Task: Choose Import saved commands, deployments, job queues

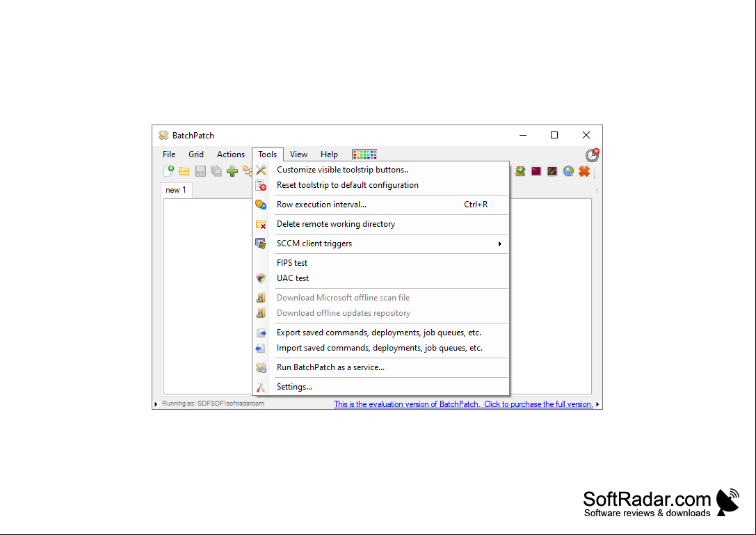Action: point(381,348)
